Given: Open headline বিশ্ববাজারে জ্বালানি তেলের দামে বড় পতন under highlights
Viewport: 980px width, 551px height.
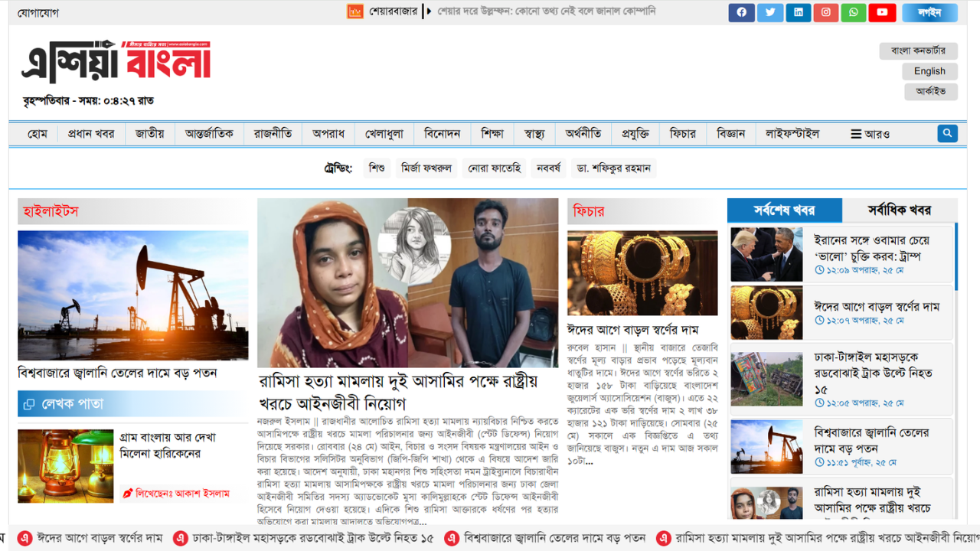Looking at the screenshot, I should point(118,373).
